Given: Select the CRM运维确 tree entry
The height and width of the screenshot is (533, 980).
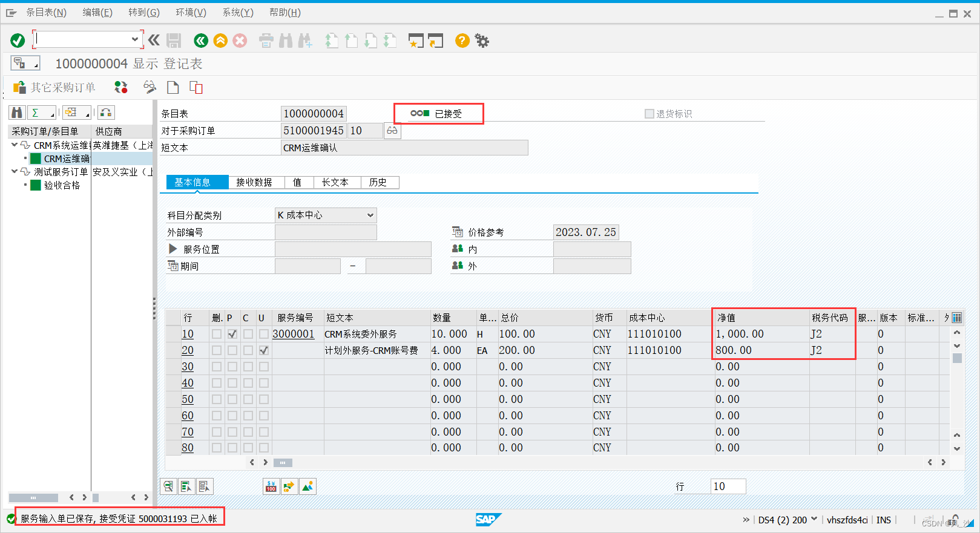Looking at the screenshot, I should coord(67,159).
